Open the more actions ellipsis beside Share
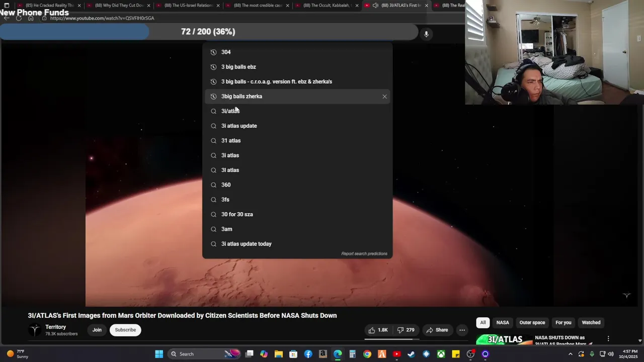644x362 pixels. coord(462,330)
